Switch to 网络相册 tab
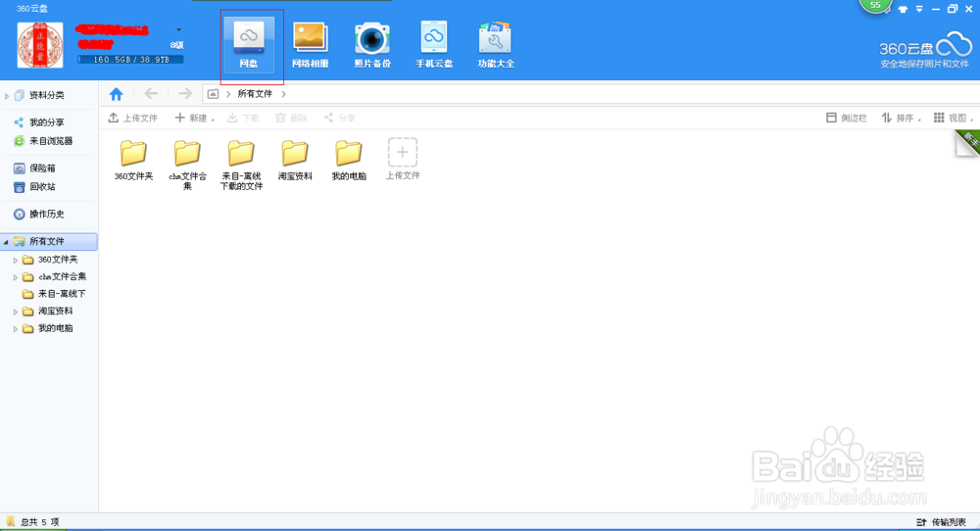Image resolution: width=980 pixels, height=531 pixels. click(x=310, y=45)
